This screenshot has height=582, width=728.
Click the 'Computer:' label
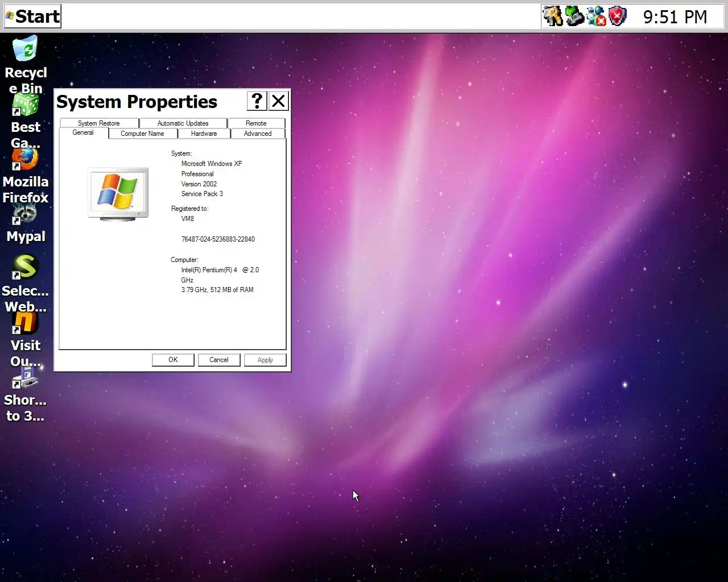184,260
